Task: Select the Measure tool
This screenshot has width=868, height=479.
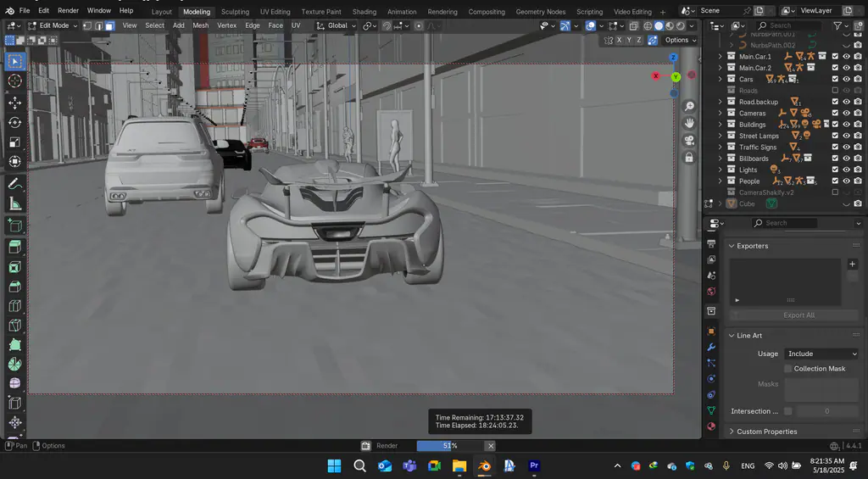Action: click(x=15, y=204)
